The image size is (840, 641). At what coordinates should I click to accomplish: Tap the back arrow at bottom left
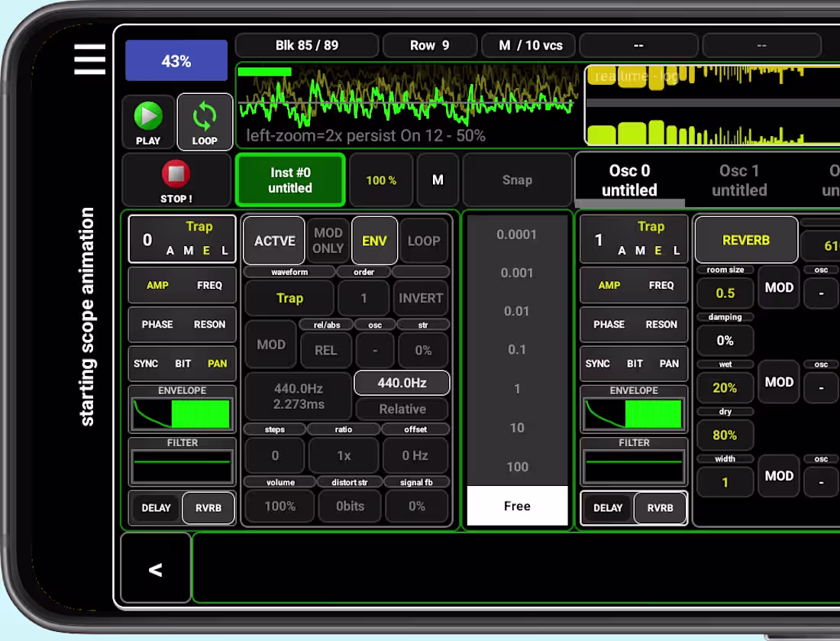click(155, 569)
